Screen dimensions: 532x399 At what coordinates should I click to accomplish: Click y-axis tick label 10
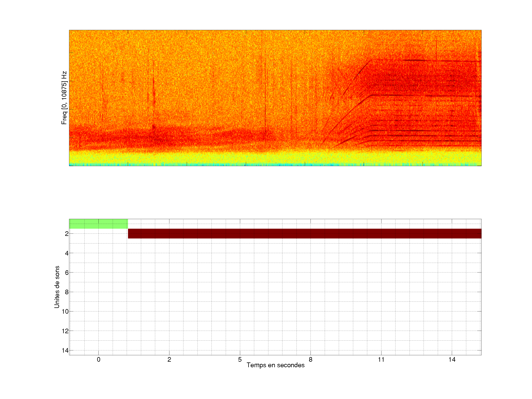[x=65, y=312]
